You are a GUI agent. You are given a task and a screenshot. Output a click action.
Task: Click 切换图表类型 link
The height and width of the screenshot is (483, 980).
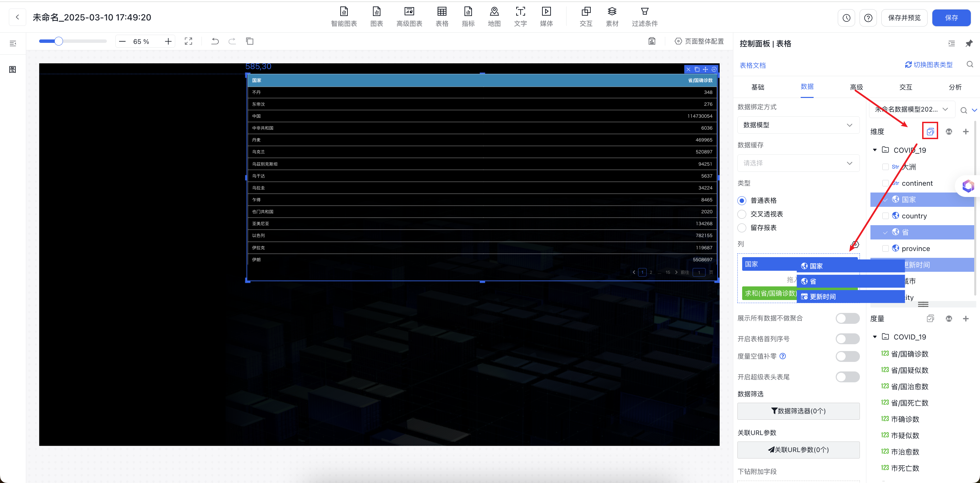coord(928,65)
